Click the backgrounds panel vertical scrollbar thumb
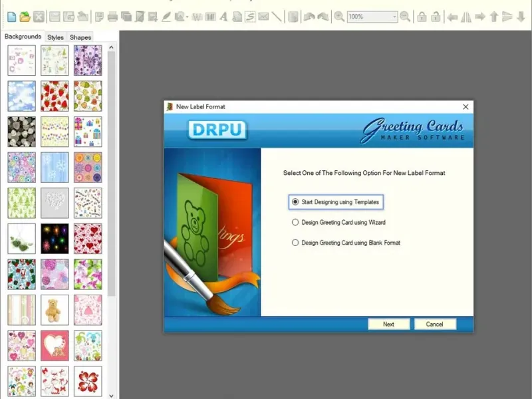This screenshot has height=399, width=532. pos(111,174)
